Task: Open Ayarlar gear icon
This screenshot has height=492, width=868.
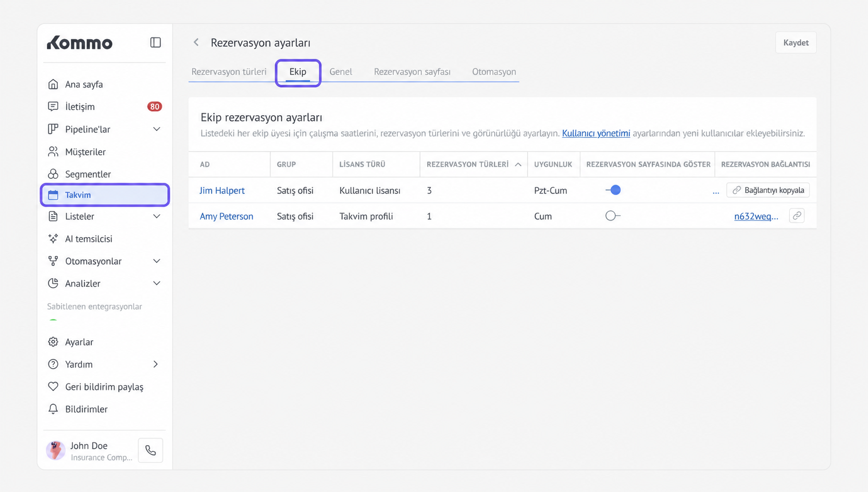Action: pyautogui.click(x=53, y=342)
